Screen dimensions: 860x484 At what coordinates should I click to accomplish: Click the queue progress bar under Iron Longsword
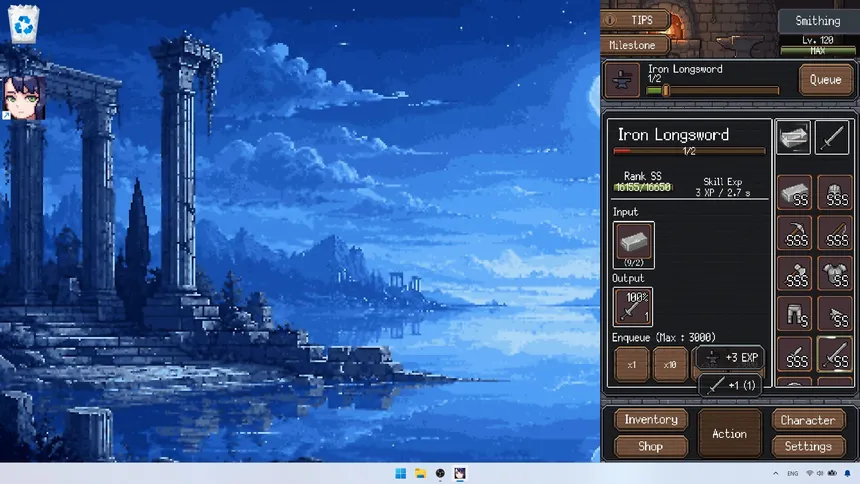(712, 91)
